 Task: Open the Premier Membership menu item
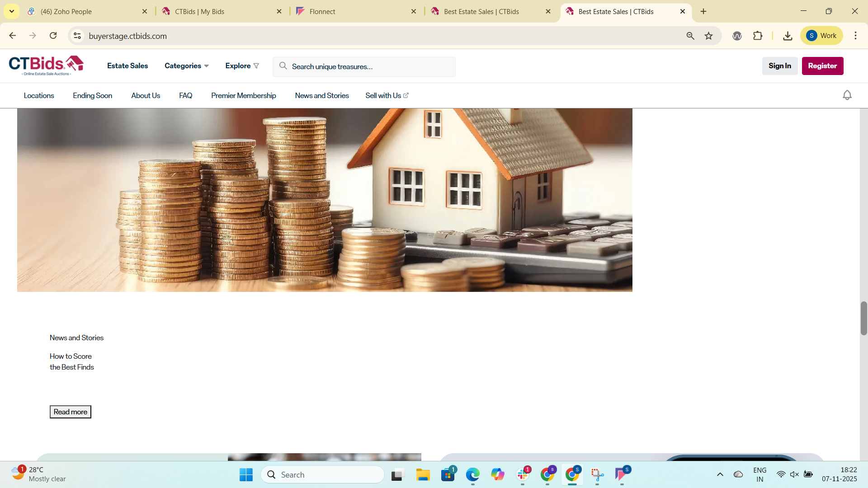(243, 95)
